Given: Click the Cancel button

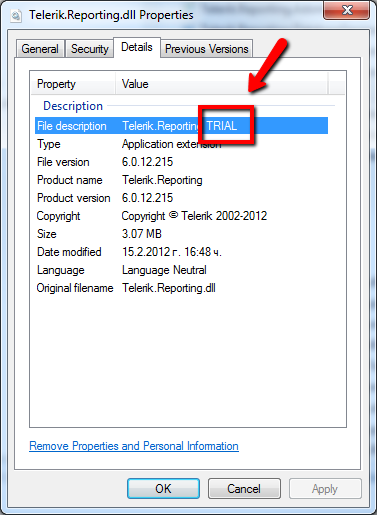Looking at the screenshot, I should point(244,489).
